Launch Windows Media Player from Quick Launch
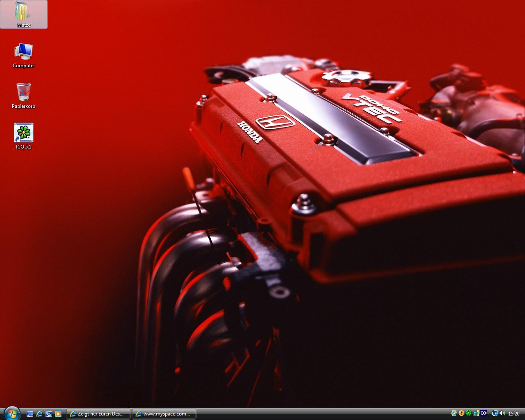Viewport: 525px width, 420px height. coord(58,414)
